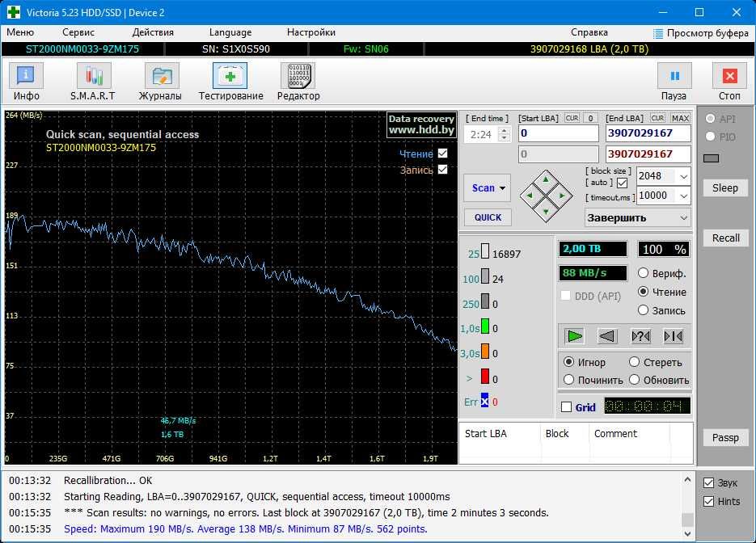The image size is (756, 543).
Task: Click the Start LBA input field
Action: 559,133
